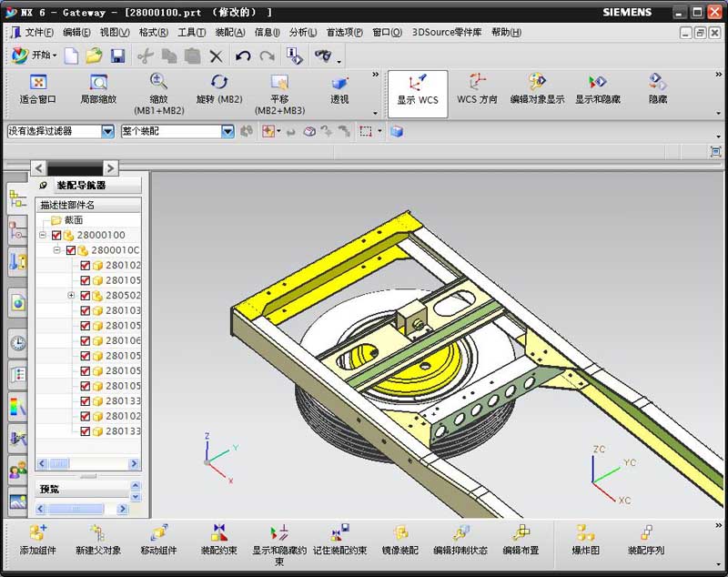
Task: Click 显示和隐藏约束 icon
Action: click(279, 533)
